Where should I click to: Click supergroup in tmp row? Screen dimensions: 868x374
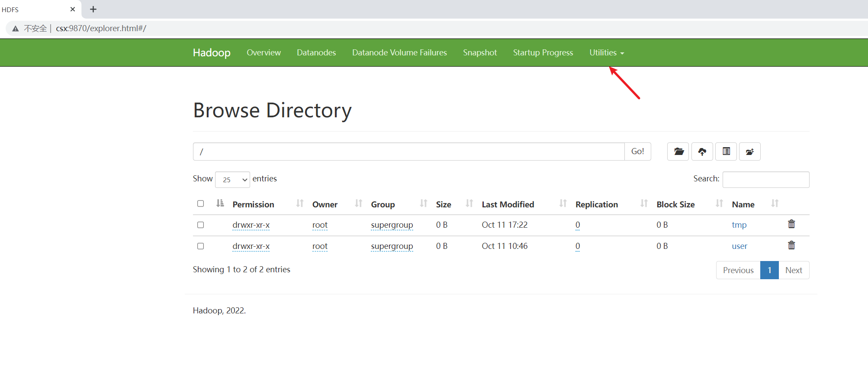[x=392, y=225]
